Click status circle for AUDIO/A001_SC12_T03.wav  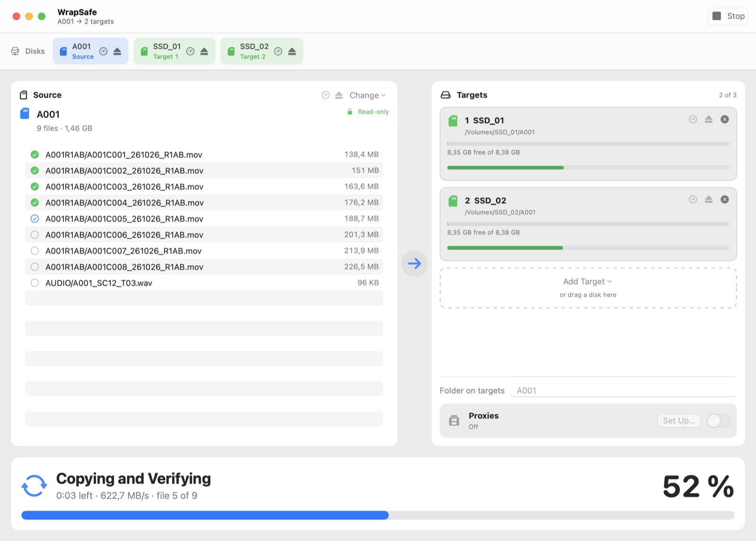[x=34, y=283]
